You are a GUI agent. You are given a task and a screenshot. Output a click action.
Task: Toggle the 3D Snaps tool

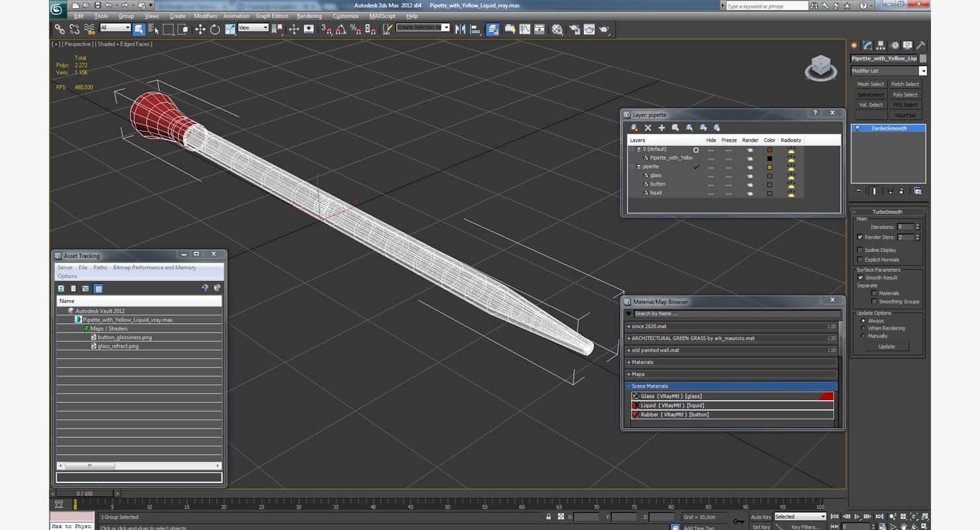coord(326,29)
